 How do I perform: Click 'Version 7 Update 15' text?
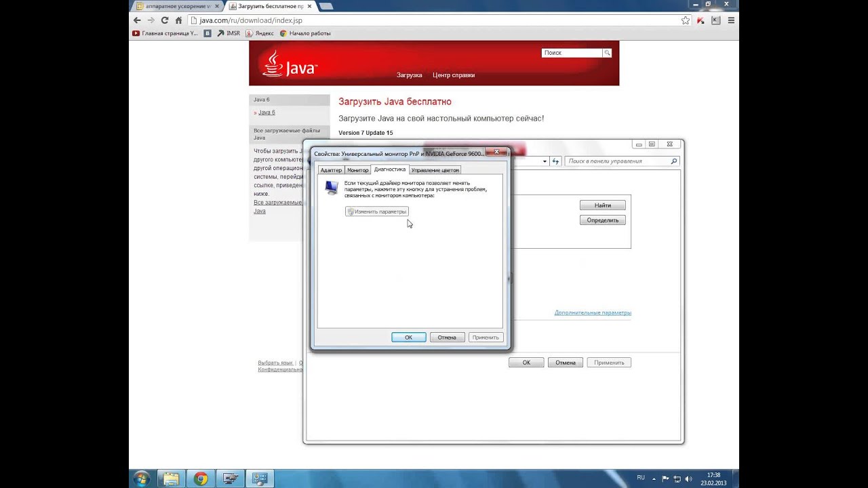pos(366,133)
